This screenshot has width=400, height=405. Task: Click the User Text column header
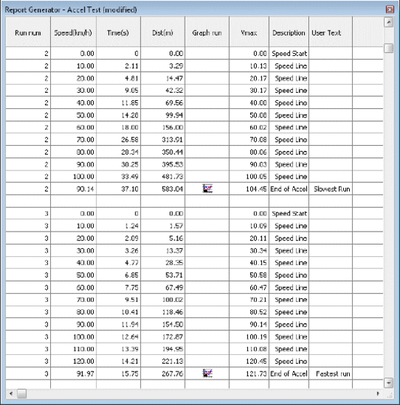(x=330, y=32)
